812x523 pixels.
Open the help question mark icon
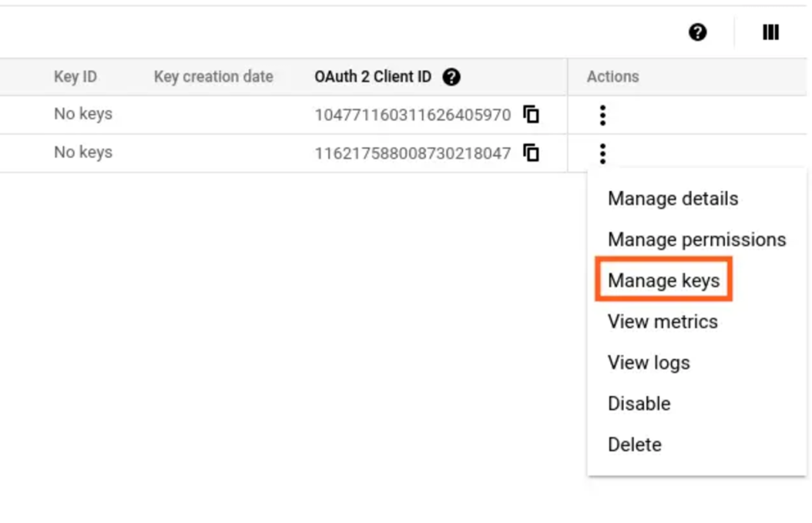696,32
